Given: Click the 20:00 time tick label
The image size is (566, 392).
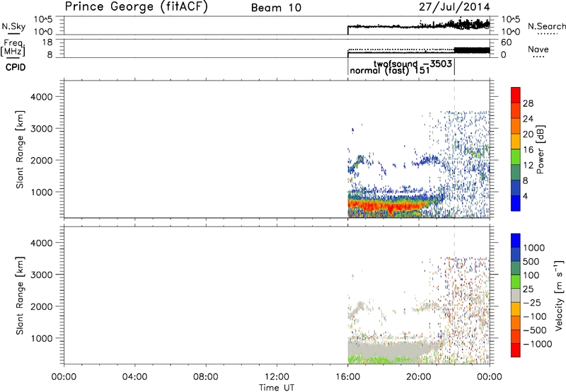Looking at the screenshot, I should [419, 377].
